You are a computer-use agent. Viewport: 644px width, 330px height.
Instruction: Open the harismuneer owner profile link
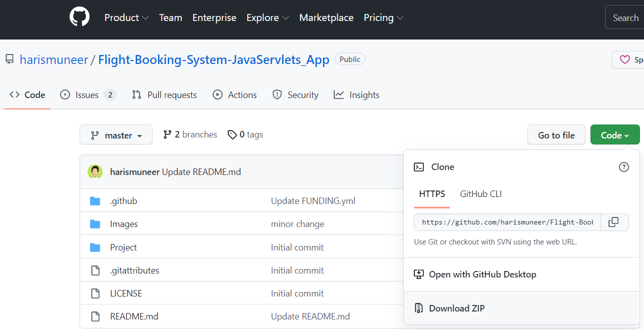[54, 60]
